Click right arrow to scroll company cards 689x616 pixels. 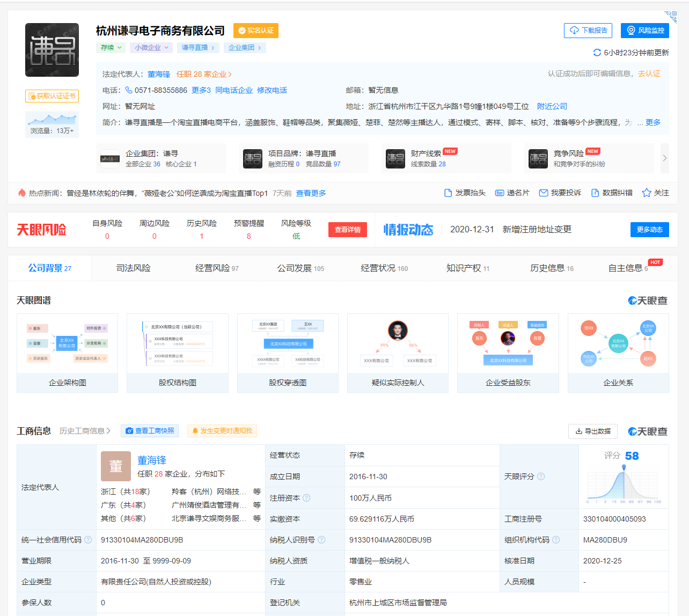665,158
